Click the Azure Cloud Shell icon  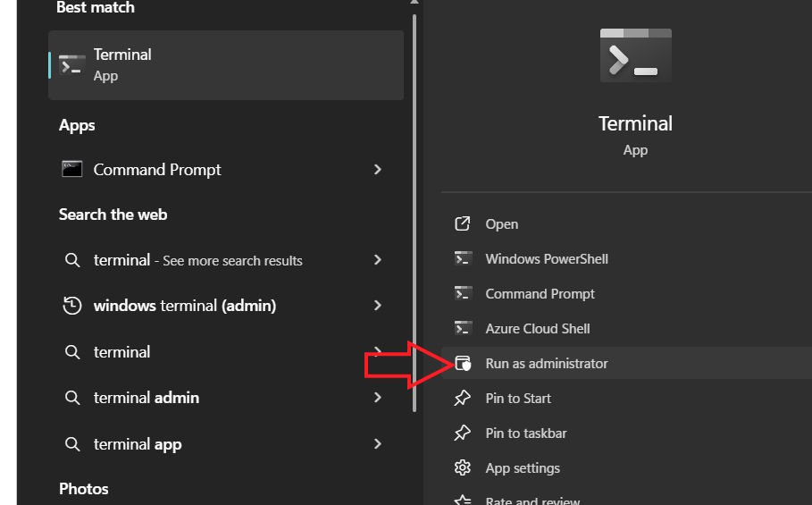coord(463,328)
